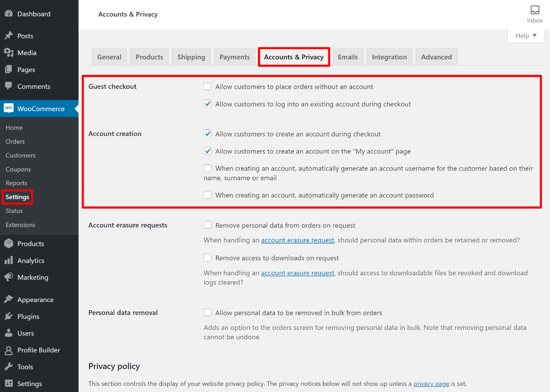The image size is (550, 392).
Task: Open the Emails settings tab
Action: [348, 57]
